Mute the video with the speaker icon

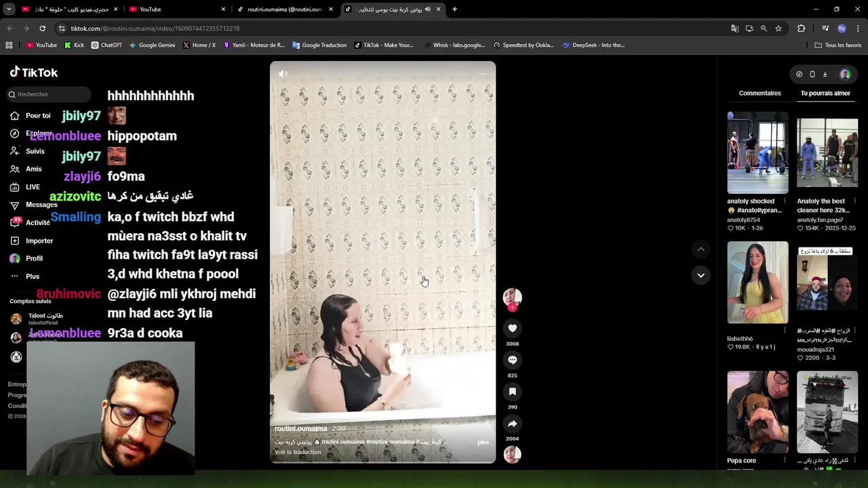pyautogui.click(x=283, y=74)
